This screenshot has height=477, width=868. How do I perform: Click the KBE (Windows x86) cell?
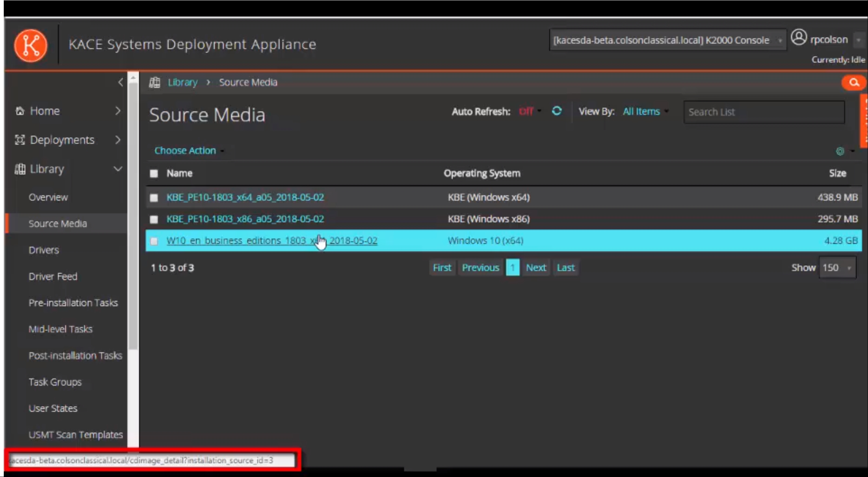[x=489, y=219]
